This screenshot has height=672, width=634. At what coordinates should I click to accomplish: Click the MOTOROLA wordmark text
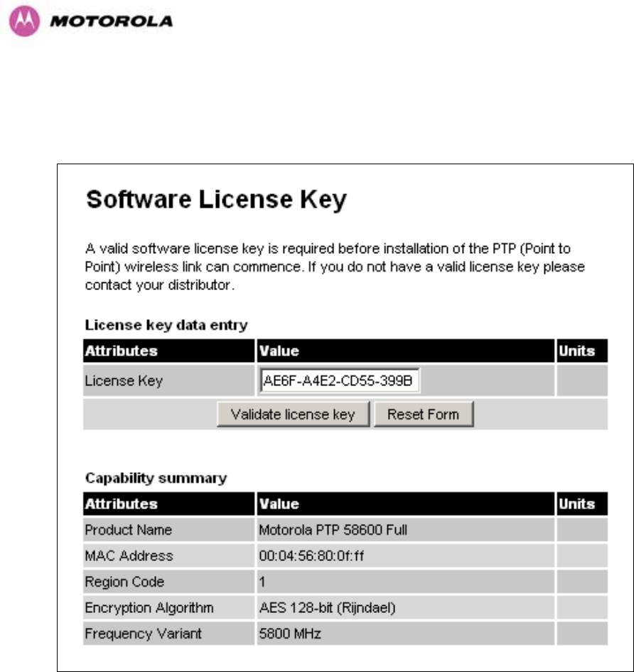112,21
